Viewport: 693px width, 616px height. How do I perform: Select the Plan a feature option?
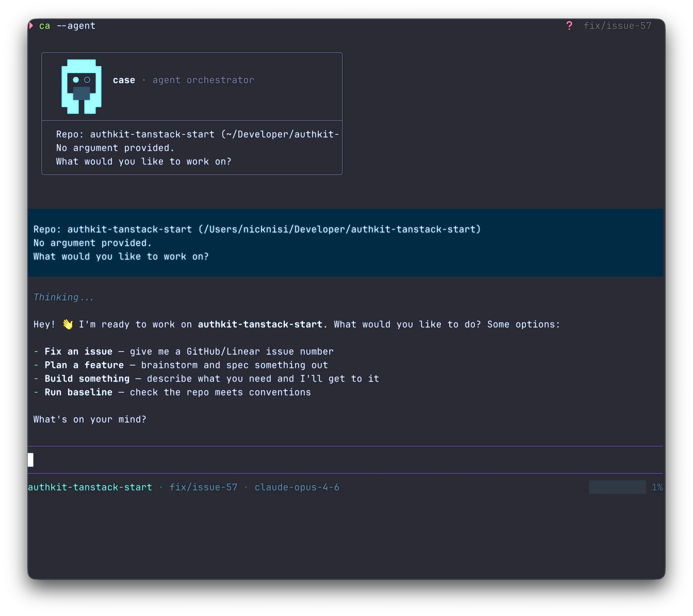tap(84, 365)
